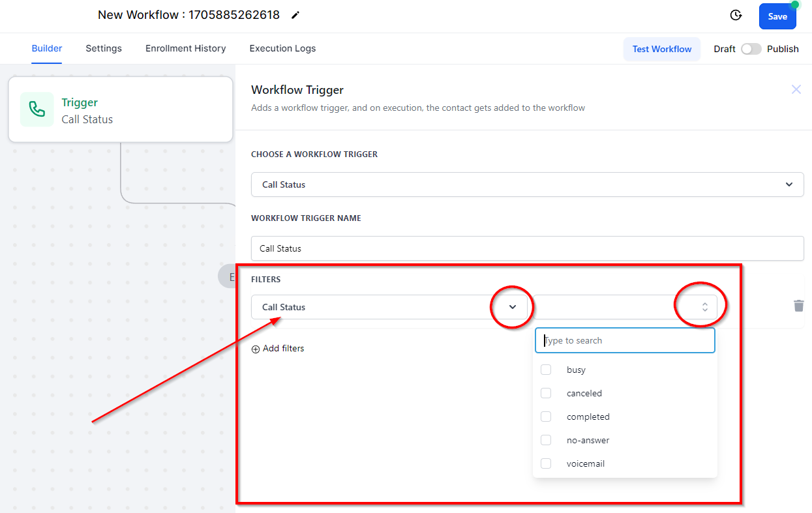Click the Workflow Trigger Name input field
This screenshot has width=812, height=513.
tap(527, 248)
